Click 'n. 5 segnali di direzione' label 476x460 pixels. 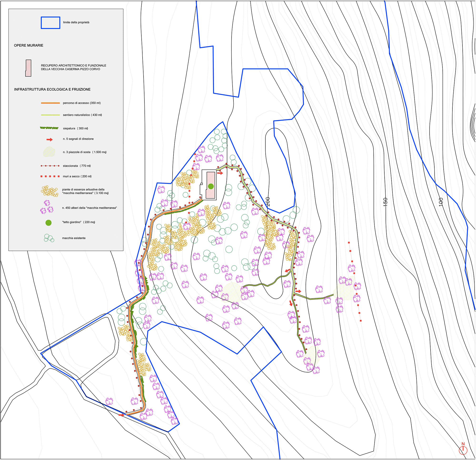(78, 139)
